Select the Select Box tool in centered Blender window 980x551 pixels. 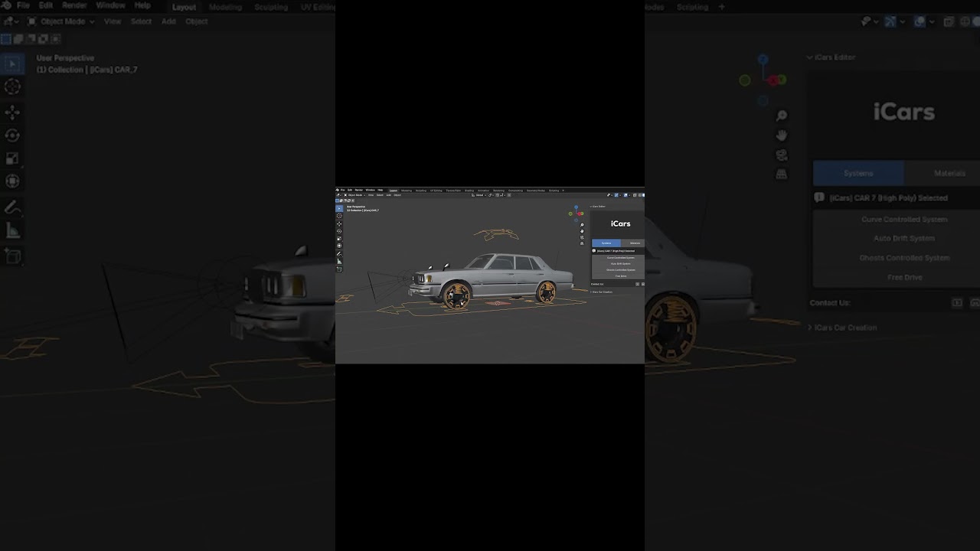[x=339, y=209]
